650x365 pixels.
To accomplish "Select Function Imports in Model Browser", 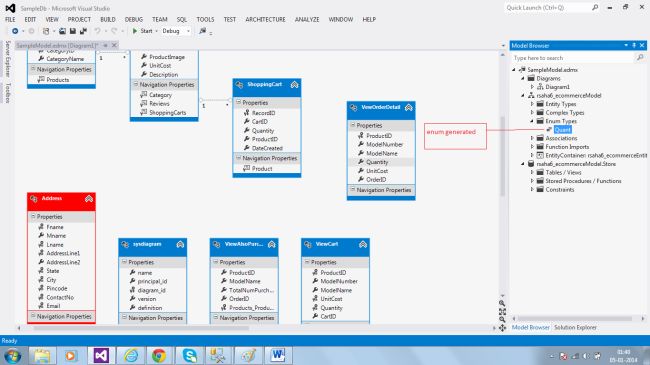I will (x=567, y=147).
